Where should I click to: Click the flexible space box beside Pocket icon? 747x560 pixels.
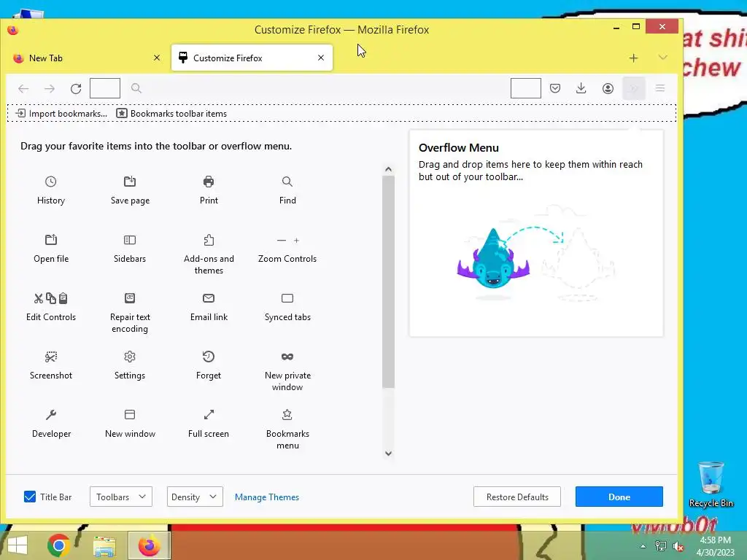tap(525, 88)
